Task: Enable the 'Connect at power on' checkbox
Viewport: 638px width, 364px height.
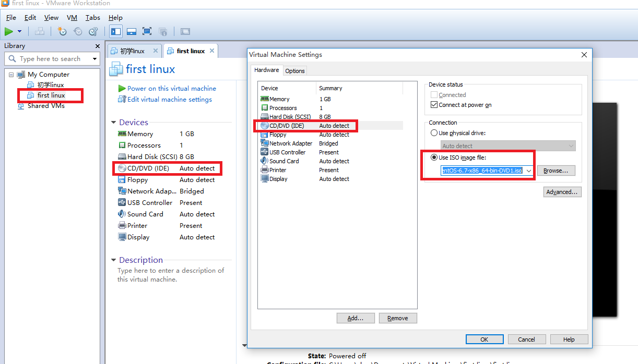Action: pyautogui.click(x=434, y=105)
